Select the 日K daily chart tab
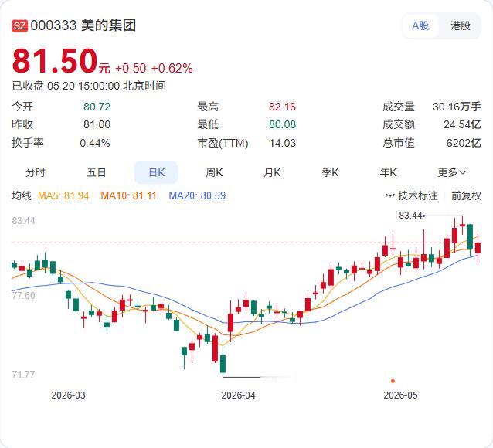 click(x=156, y=172)
